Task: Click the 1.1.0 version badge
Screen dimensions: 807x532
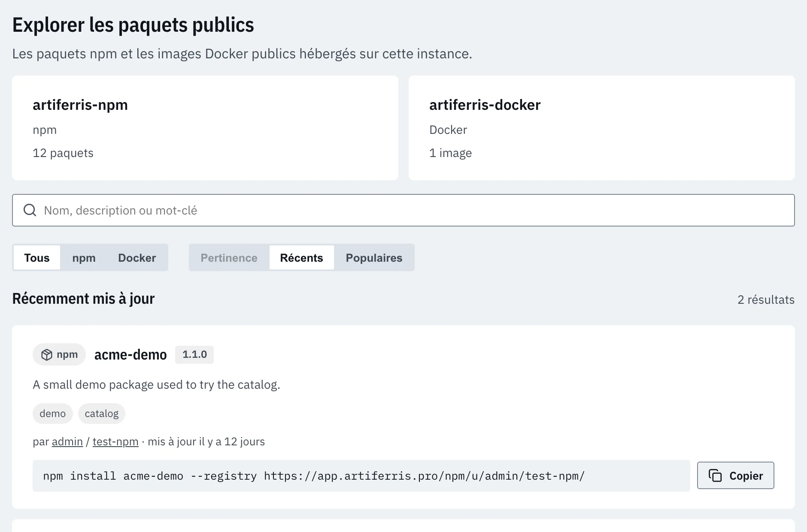Action: (194, 354)
